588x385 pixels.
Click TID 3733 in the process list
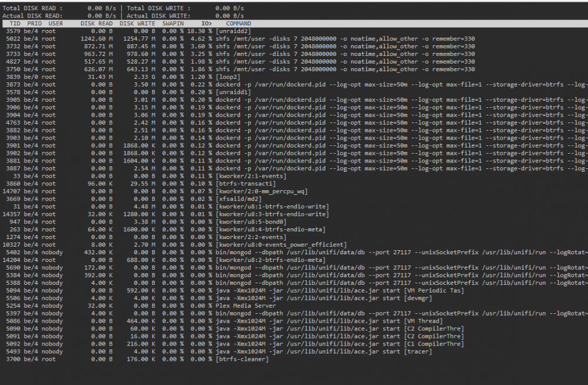13,54
